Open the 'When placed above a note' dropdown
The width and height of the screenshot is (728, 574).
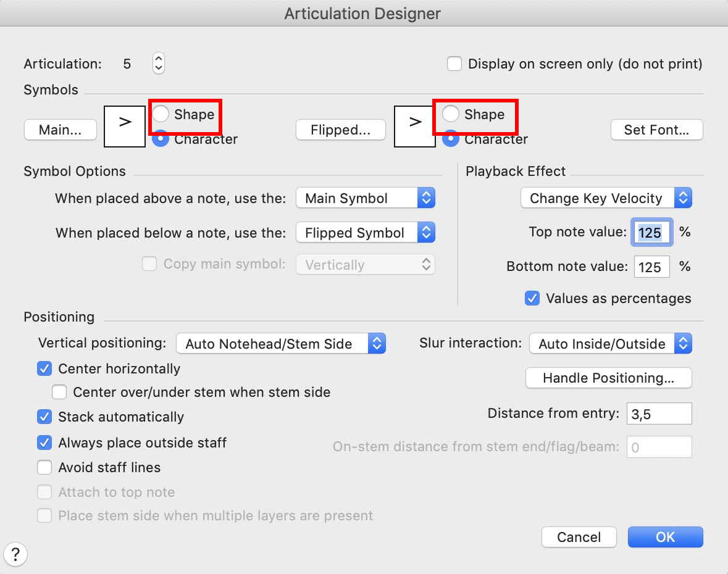coord(366,198)
